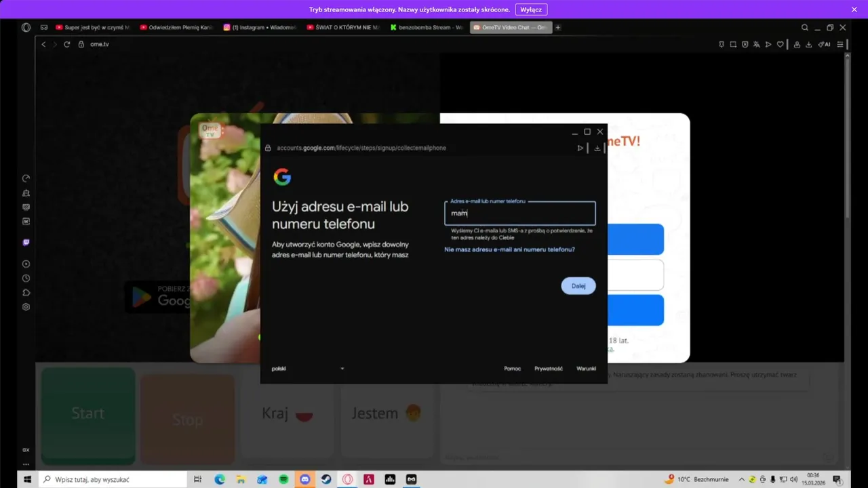This screenshot has width=868, height=488.
Task: Click the Windows taskbar search box
Action: click(x=112, y=479)
